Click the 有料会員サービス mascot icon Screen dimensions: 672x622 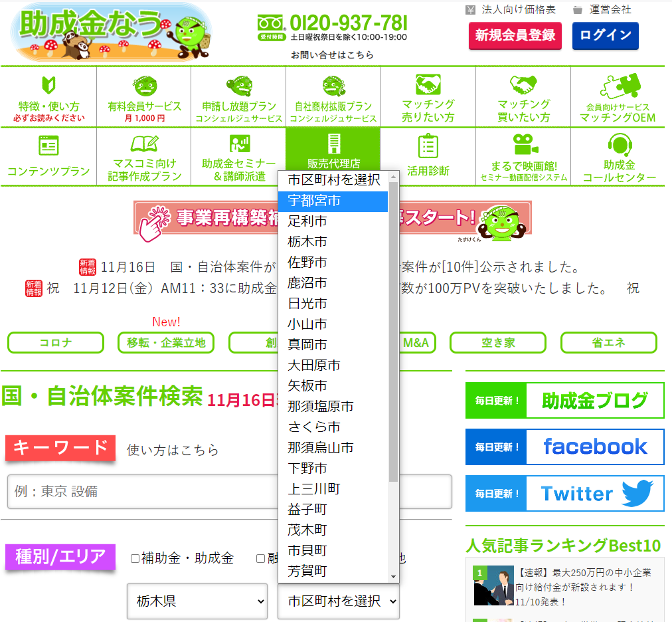[144, 86]
